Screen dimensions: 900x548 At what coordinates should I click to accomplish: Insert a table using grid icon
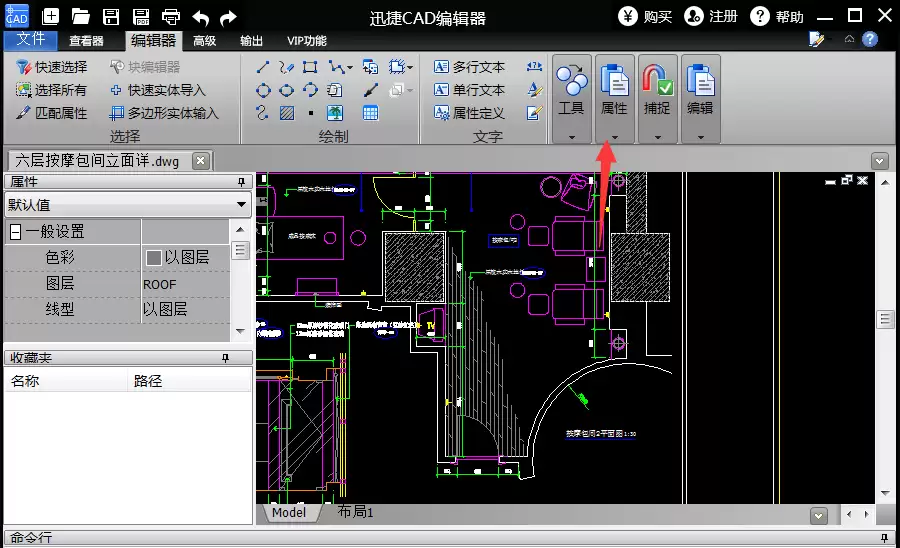[370, 113]
